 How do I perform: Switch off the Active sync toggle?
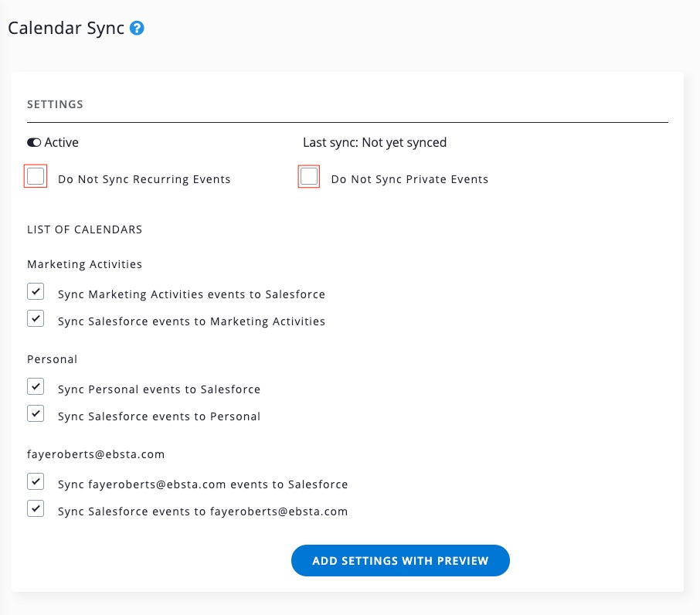click(34, 143)
